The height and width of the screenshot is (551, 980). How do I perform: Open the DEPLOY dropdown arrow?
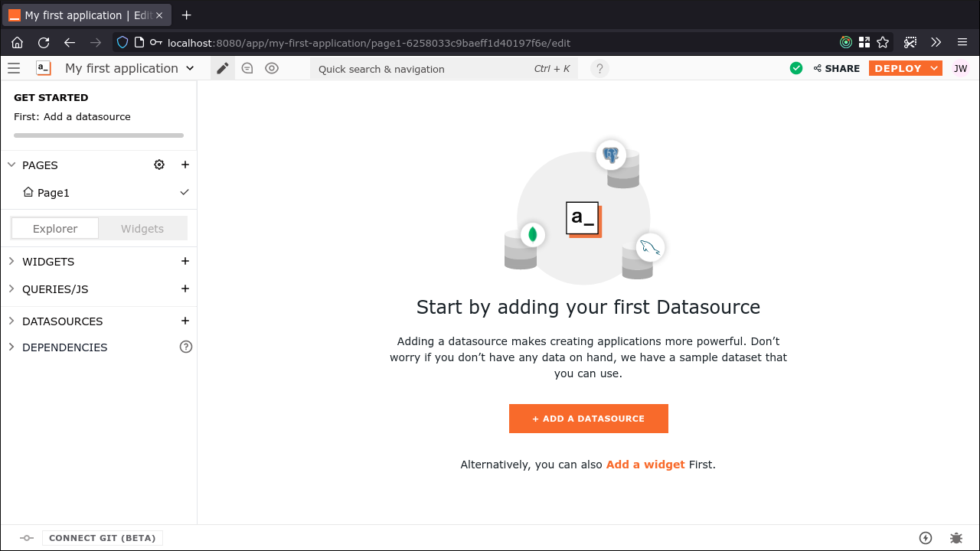(x=935, y=68)
